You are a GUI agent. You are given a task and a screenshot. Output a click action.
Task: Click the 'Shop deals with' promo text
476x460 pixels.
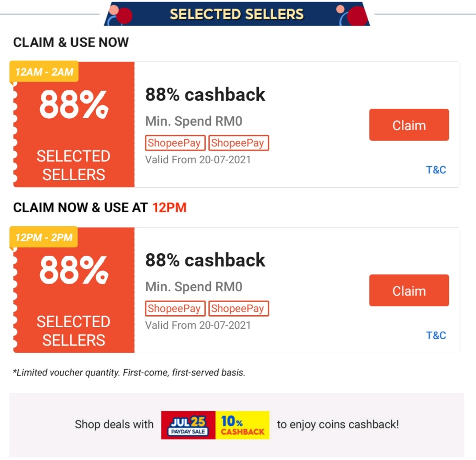click(x=114, y=425)
